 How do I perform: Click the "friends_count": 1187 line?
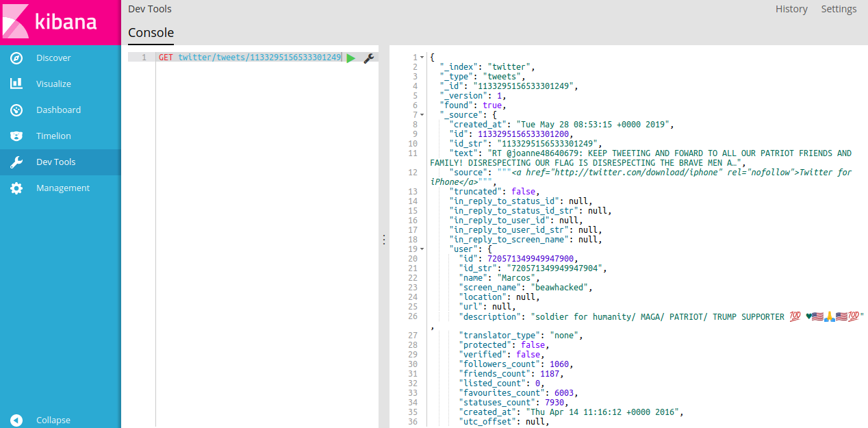coord(511,374)
